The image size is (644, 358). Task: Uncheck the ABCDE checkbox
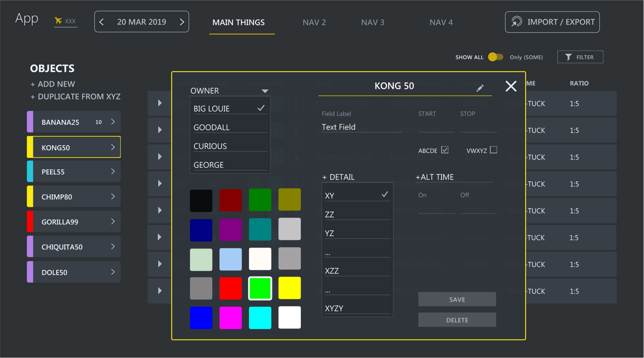click(x=445, y=150)
